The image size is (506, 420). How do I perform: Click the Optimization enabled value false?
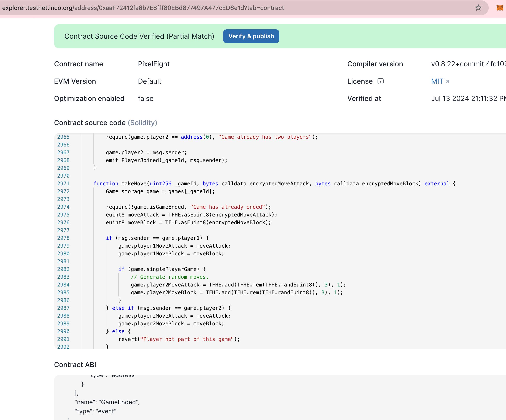pyautogui.click(x=146, y=99)
